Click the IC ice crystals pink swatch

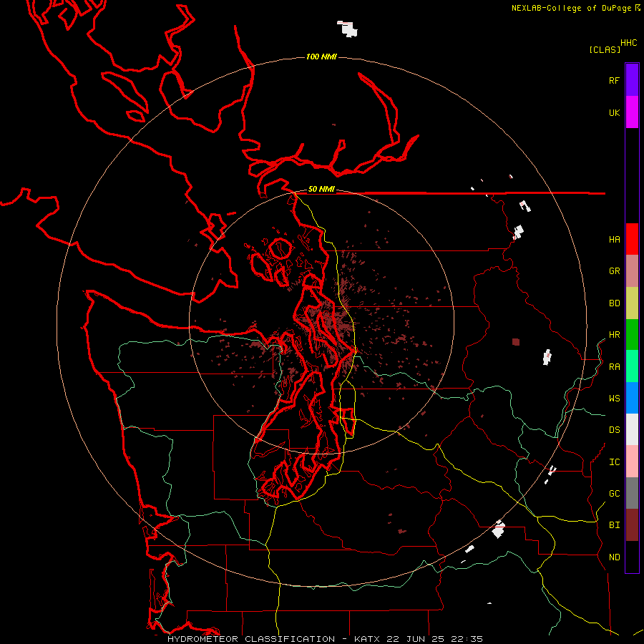(x=632, y=462)
